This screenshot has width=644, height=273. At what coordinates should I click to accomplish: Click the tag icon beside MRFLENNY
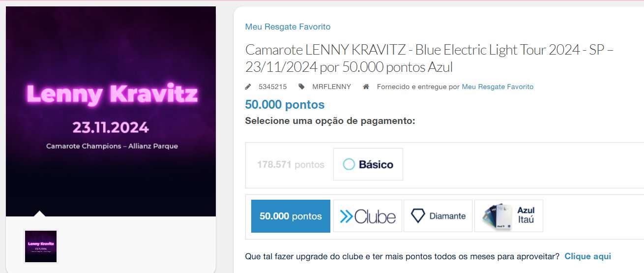tap(301, 87)
